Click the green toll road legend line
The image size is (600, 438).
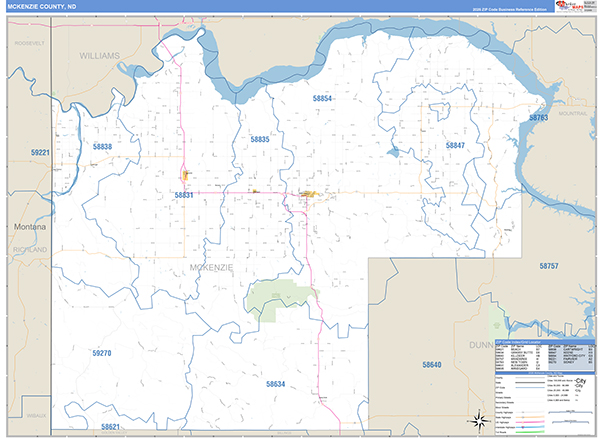click(x=530, y=432)
